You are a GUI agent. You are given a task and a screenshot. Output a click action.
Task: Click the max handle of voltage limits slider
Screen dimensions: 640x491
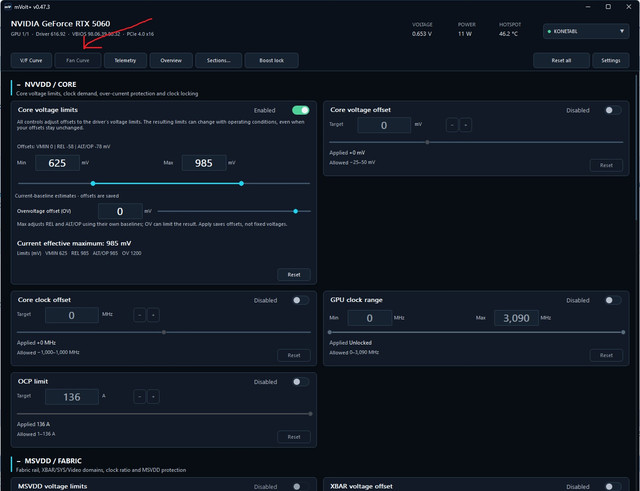(242, 184)
